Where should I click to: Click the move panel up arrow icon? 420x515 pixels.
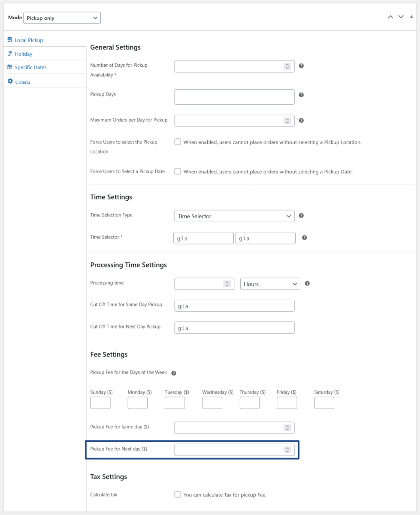(x=390, y=17)
